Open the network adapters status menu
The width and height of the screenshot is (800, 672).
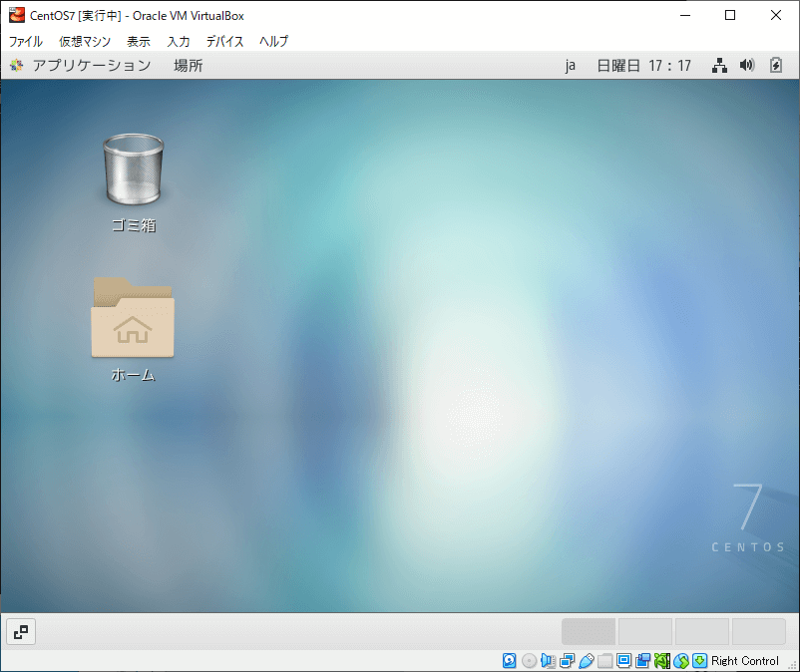(565, 661)
